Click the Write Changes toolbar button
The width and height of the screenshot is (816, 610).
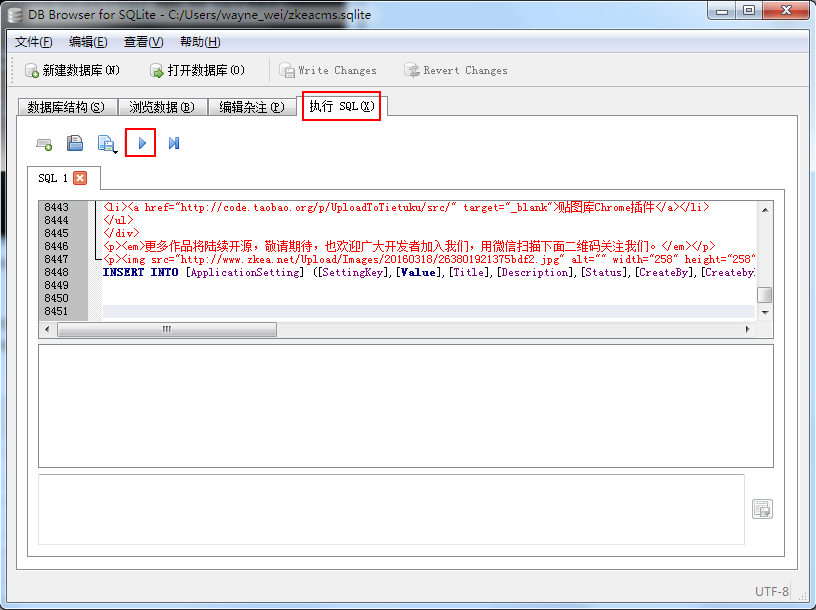point(328,70)
